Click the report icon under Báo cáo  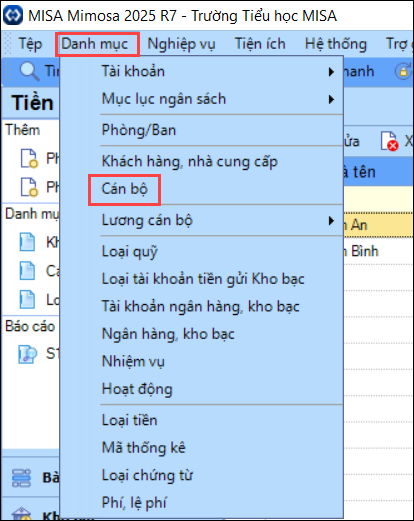[x=27, y=354]
